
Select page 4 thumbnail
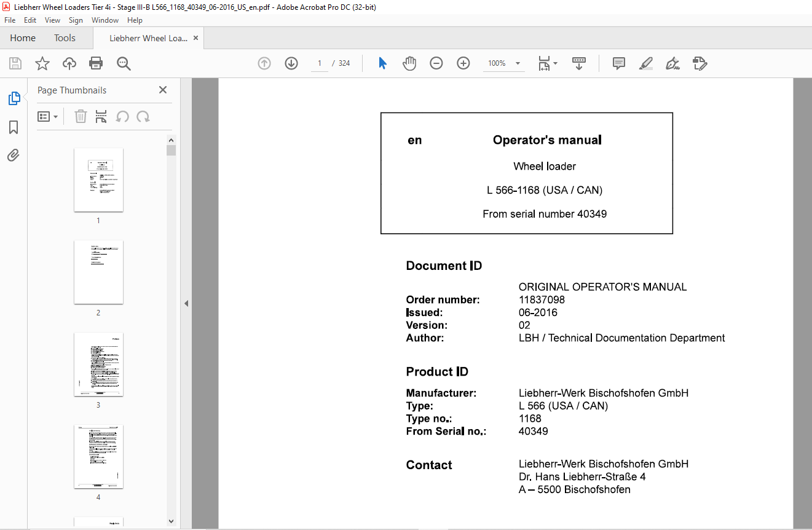click(x=98, y=456)
